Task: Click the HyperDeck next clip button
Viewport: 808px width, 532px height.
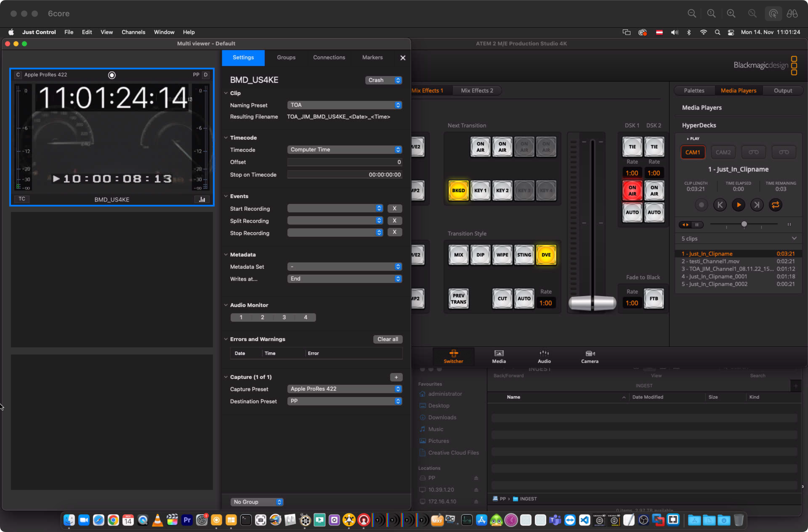Action: [757, 205]
